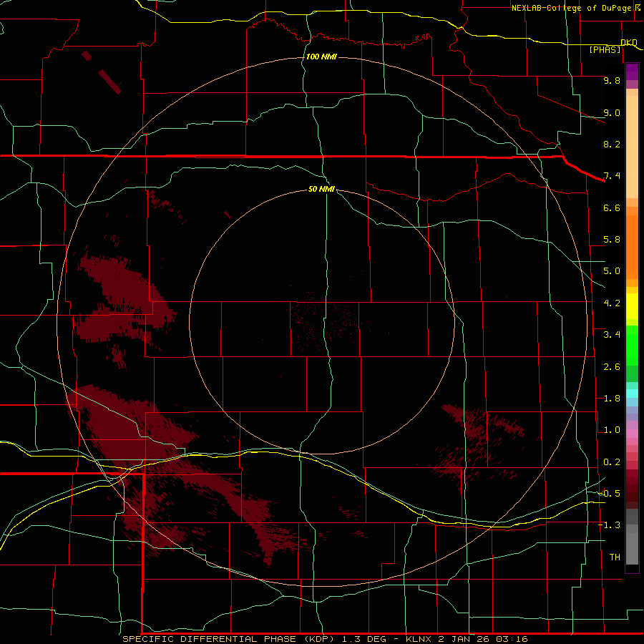Click the 3.4 value on color scale
644x644 pixels.
(612, 335)
